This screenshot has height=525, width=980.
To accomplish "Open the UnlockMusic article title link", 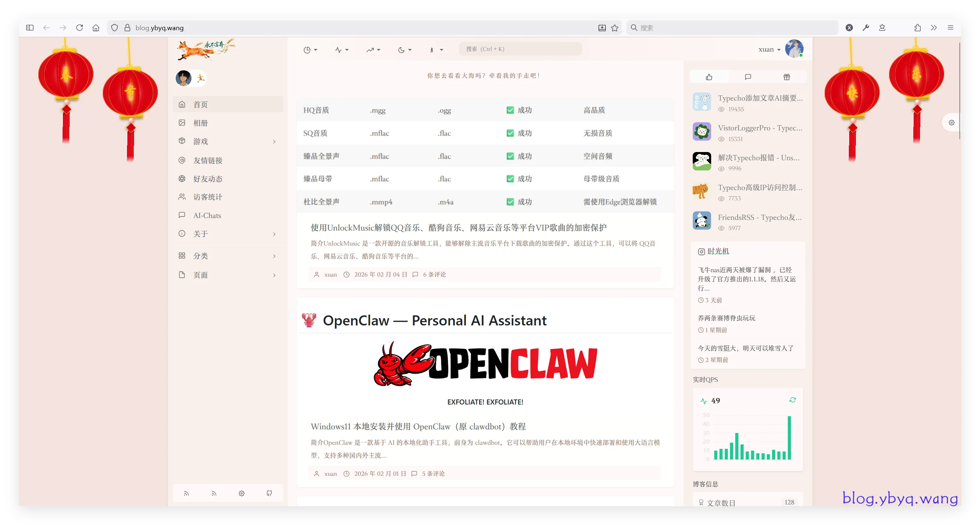I will pos(459,228).
